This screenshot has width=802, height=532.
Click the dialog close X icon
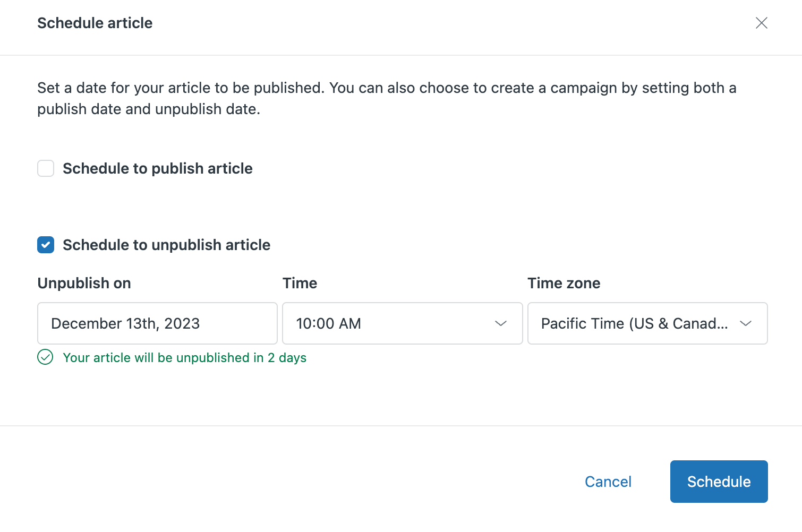pos(761,23)
